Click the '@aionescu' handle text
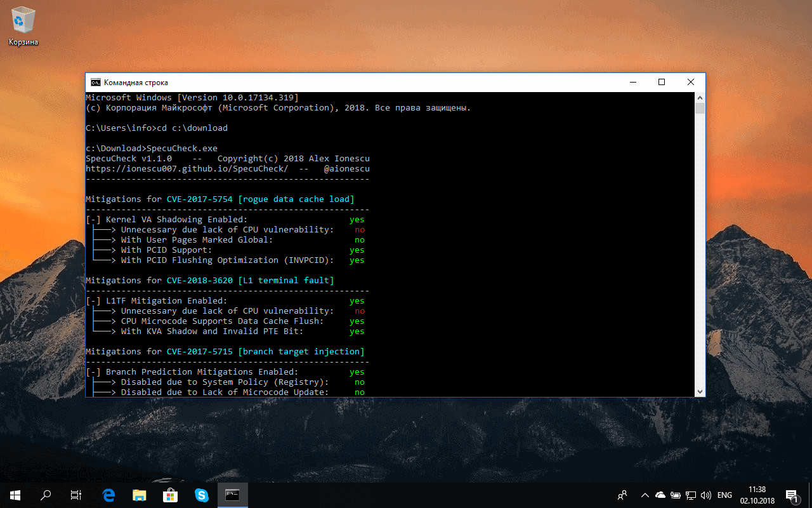812x508 pixels. pos(347,169)
